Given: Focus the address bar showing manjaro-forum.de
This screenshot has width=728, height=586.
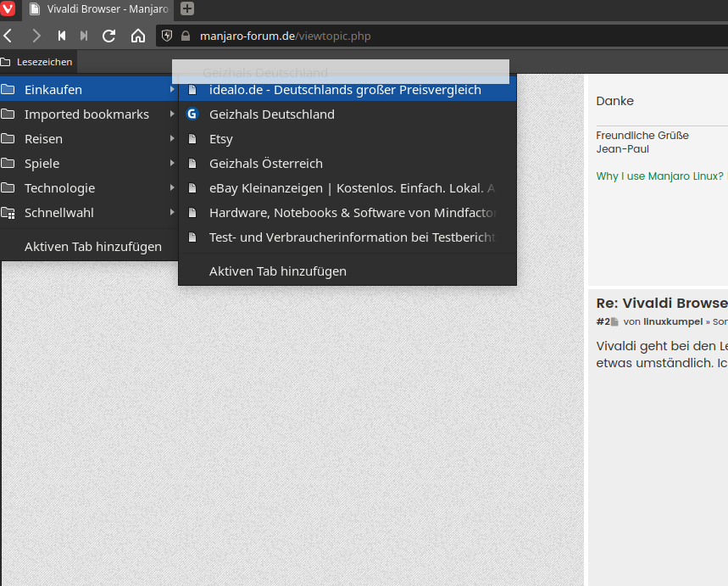Looking at the screenshot, I should pyautogui.click(x=441, y=36).
